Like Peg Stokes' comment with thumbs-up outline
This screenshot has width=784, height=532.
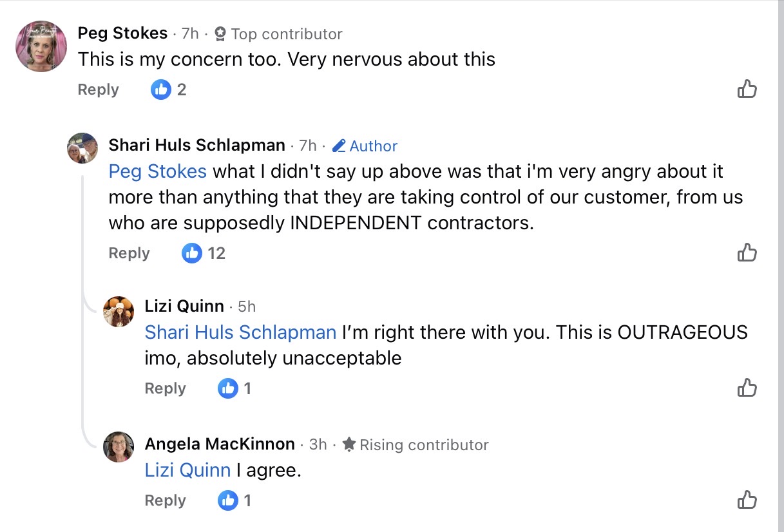747,89
